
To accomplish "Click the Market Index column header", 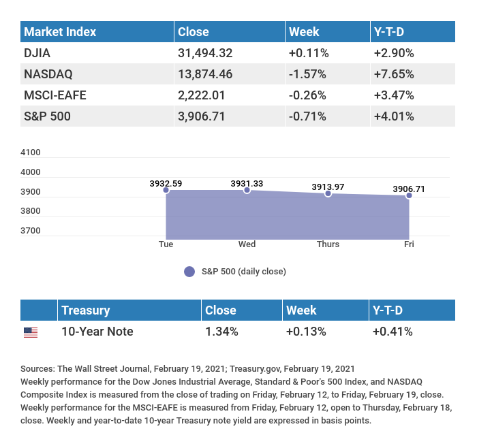I will [x=60, y=32].
